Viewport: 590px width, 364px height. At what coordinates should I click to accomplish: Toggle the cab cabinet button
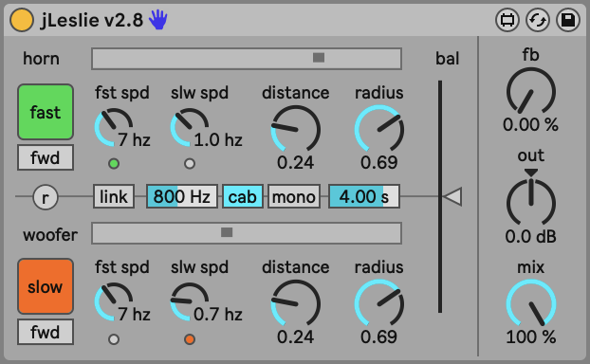point(242,196)
